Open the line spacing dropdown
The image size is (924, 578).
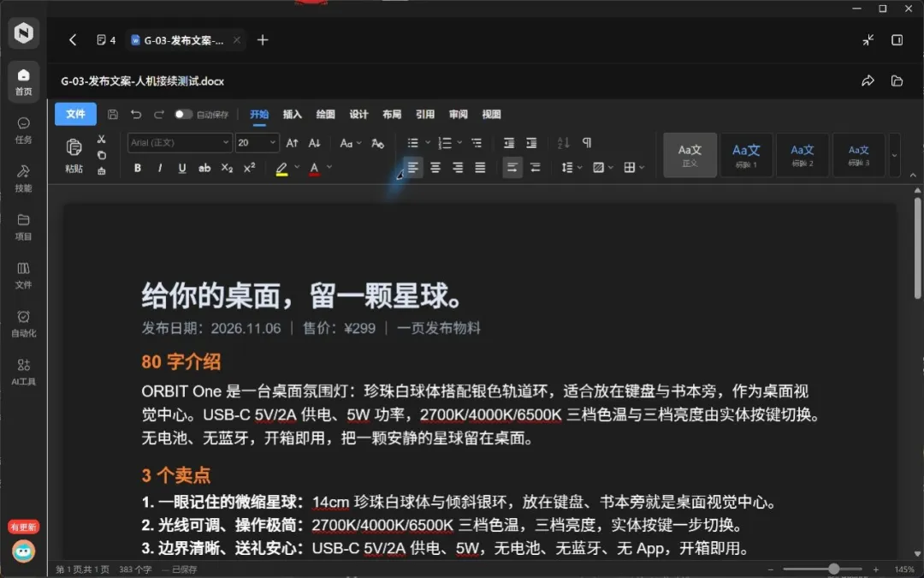tap(572, 168)
